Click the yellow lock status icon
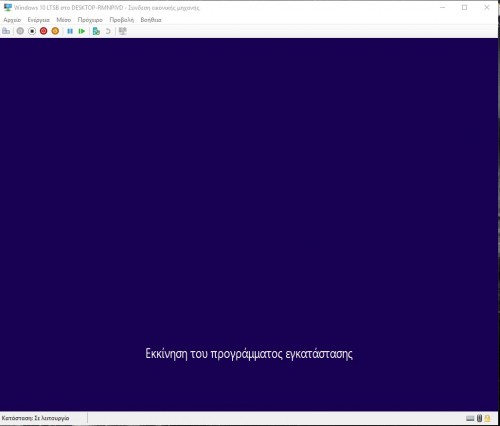 pyautogui.click(x=488, y=418)
